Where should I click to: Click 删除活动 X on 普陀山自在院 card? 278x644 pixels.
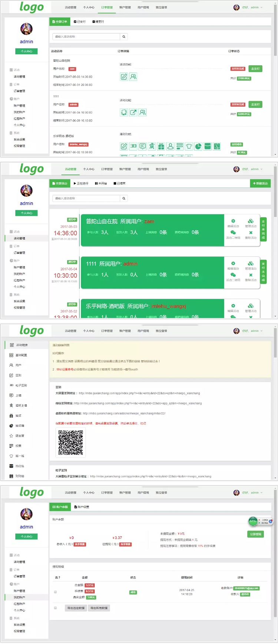point(251,233)
